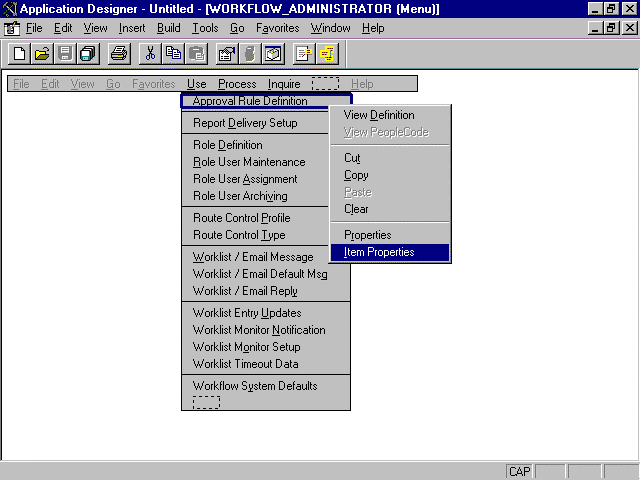
Task: Select the Report Delivery Setup item
Action: pos(255,123)
